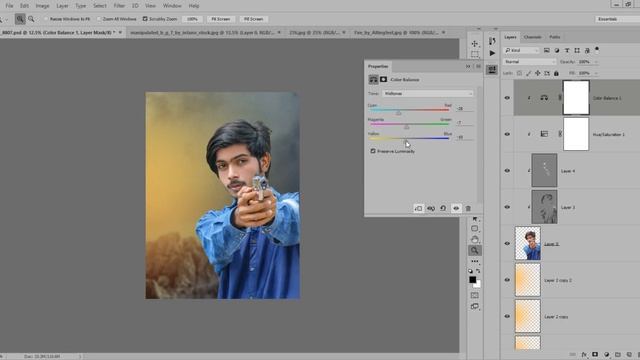Screen dimensions: 640x360
Task: Select Zoom In mode in options bar
Action: (20, 19)
